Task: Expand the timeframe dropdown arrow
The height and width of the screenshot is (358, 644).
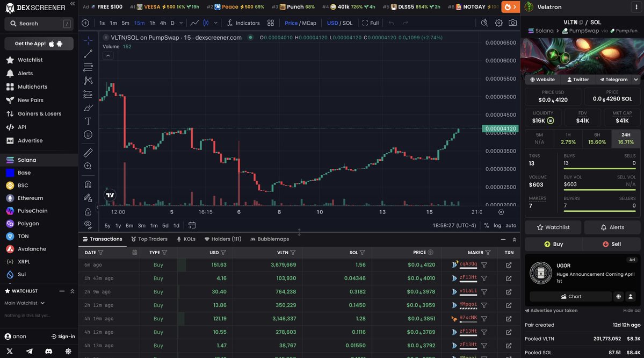Action: [180, 23]
